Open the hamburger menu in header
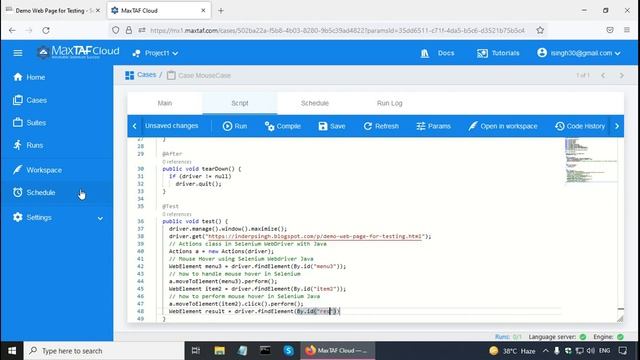 18,53
